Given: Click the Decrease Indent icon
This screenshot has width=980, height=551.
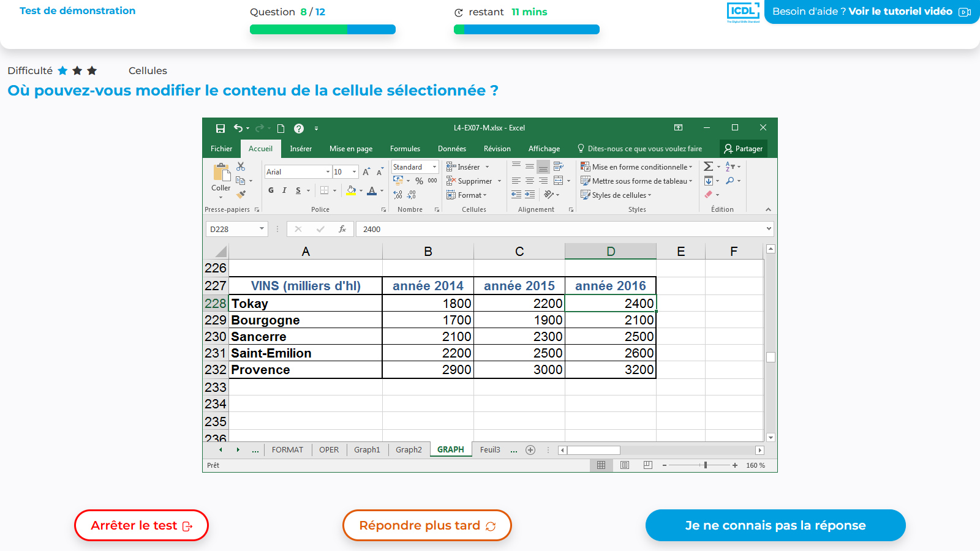Looking at the screenshot, I should coord(516,195).
